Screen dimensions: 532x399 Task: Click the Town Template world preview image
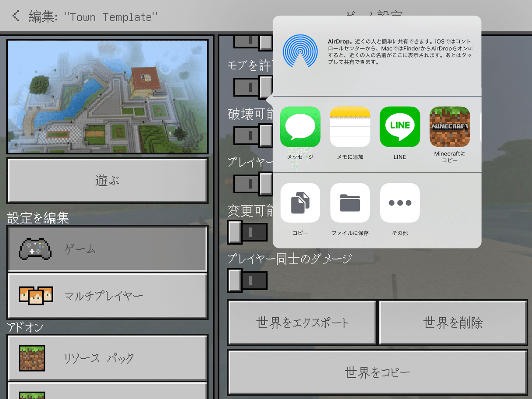(107, 97)
